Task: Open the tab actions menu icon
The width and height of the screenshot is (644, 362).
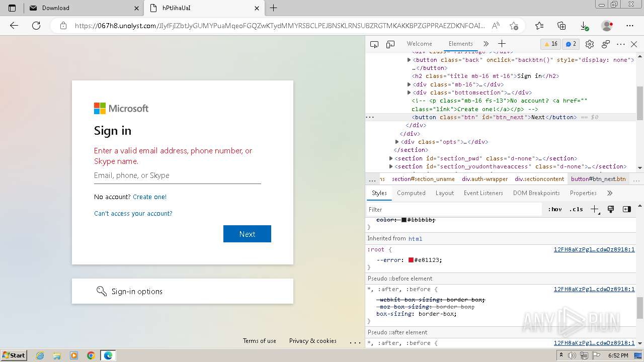Action: point(12,8)
